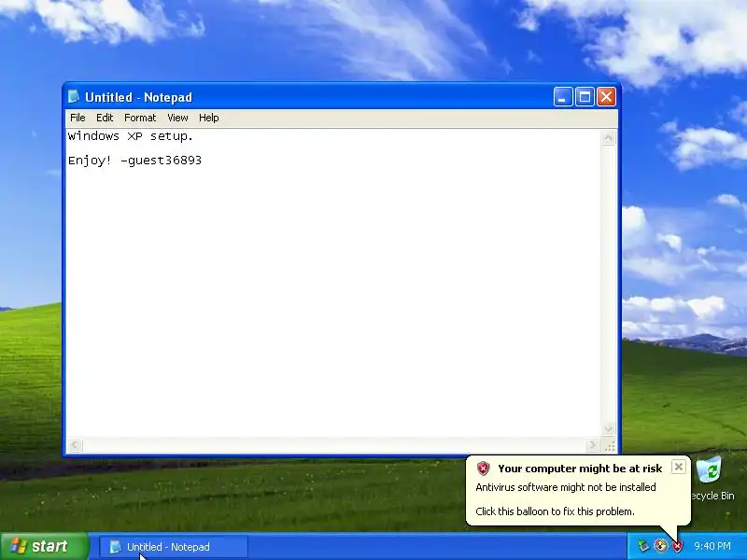
Task: Click the horizontal scrollbar right arrow
Action: [x=592, y=445]
